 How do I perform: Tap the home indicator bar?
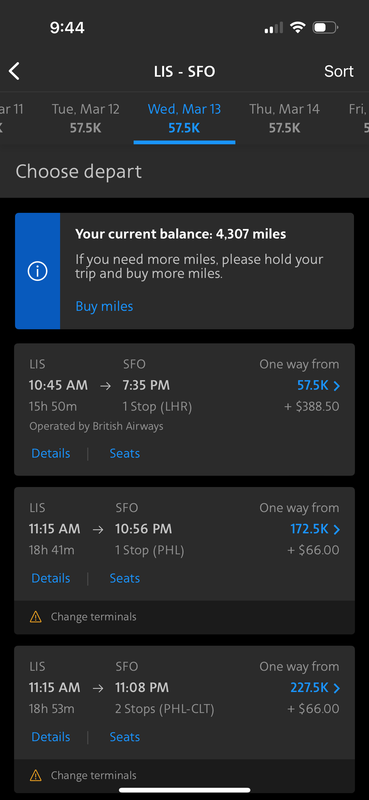click(x=184, y=790)
